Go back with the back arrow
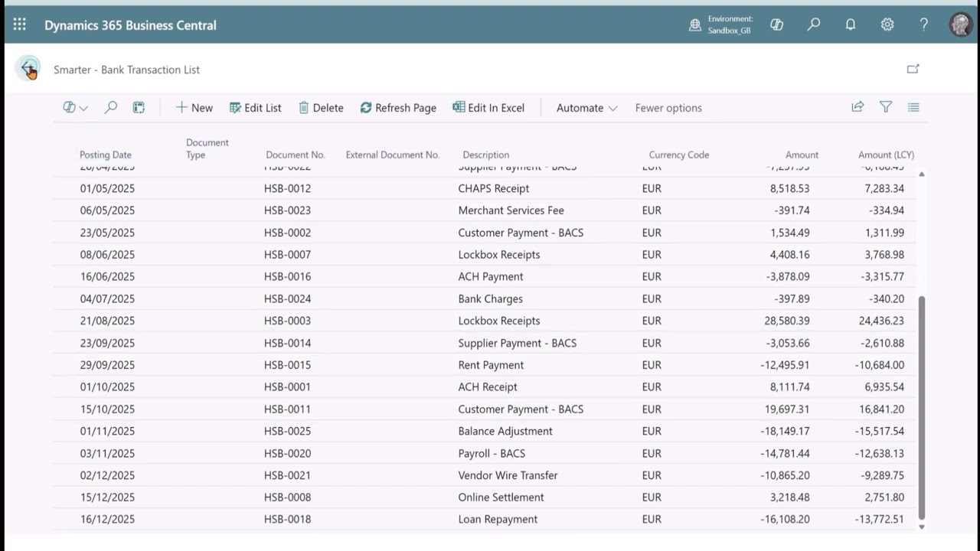 tap(28, 69)
